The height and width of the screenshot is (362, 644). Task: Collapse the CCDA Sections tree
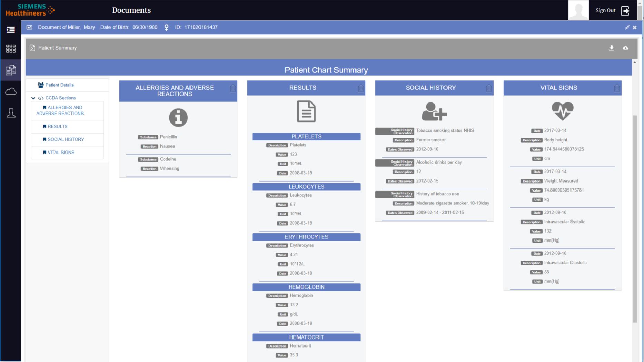(x=33, y=98)
